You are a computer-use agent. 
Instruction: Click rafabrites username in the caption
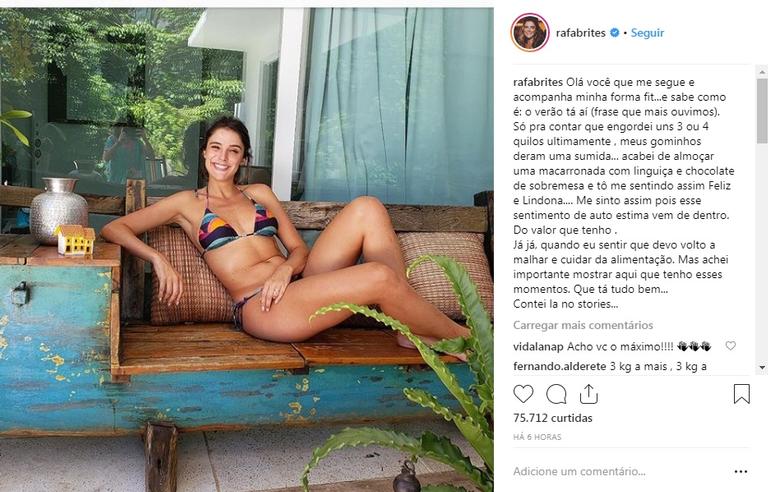tap(538, 82)
